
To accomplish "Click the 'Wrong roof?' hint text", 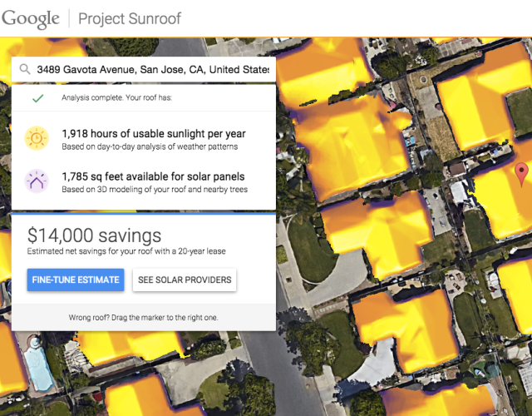I will click(144, 318).
